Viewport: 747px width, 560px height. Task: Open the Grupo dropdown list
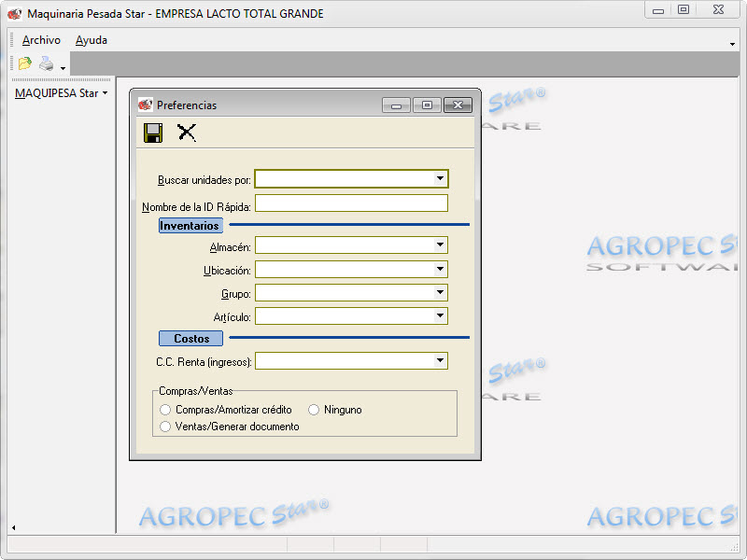tap(440, 292)
